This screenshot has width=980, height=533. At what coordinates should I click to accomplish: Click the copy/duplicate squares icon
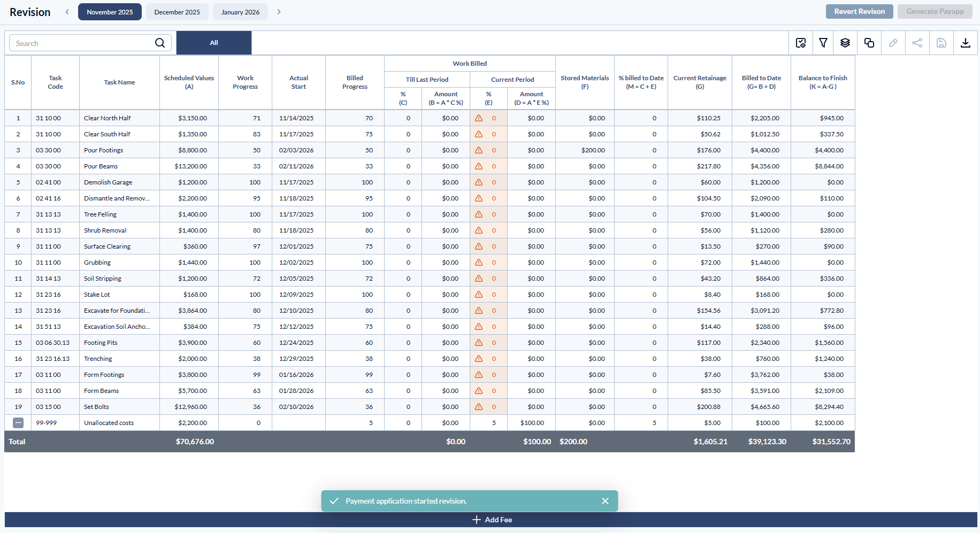[x=869, y=43]
